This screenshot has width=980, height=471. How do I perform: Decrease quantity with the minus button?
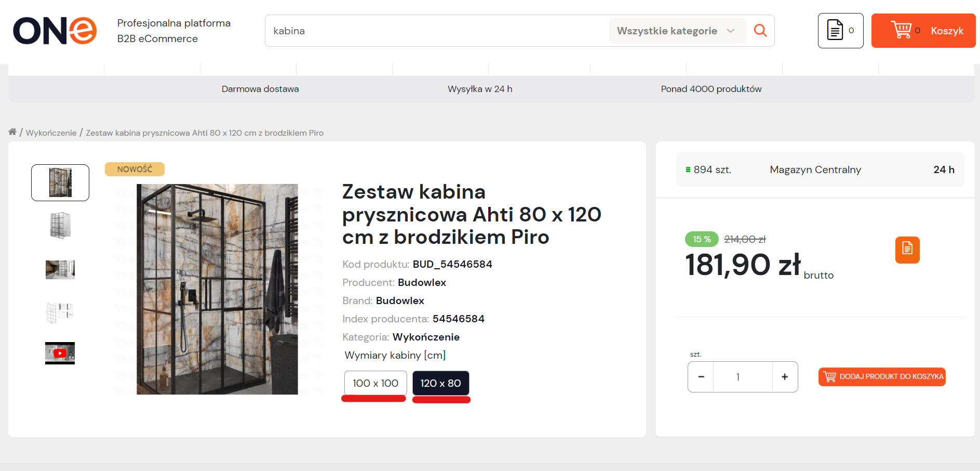click(x=701, y=377)
